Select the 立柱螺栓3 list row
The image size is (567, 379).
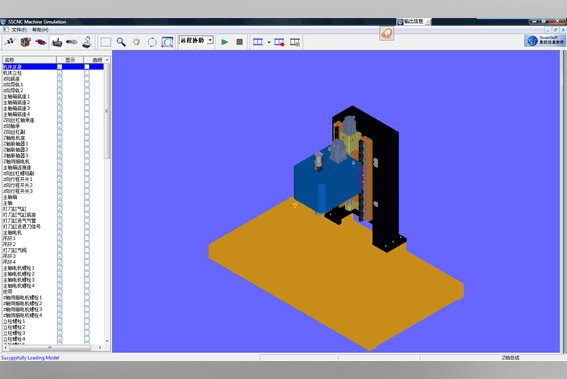(x=54, y=333)
